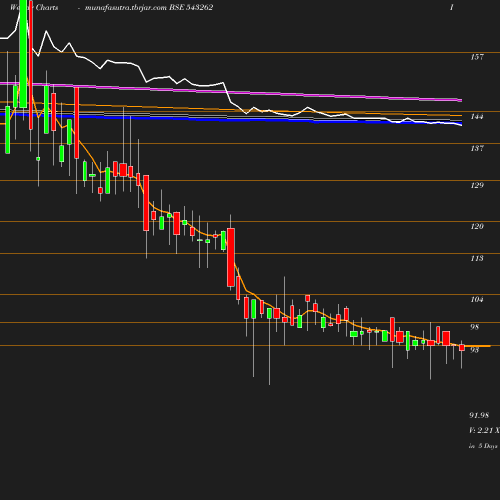Click the 'in 5 Days' caption
500x500 pixels.
tap(483, 446)
